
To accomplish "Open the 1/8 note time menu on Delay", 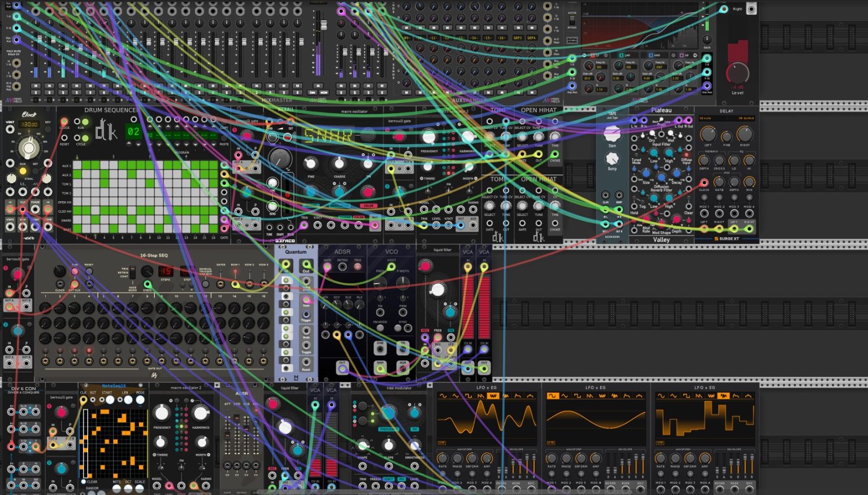I will (x=705, y=118).
